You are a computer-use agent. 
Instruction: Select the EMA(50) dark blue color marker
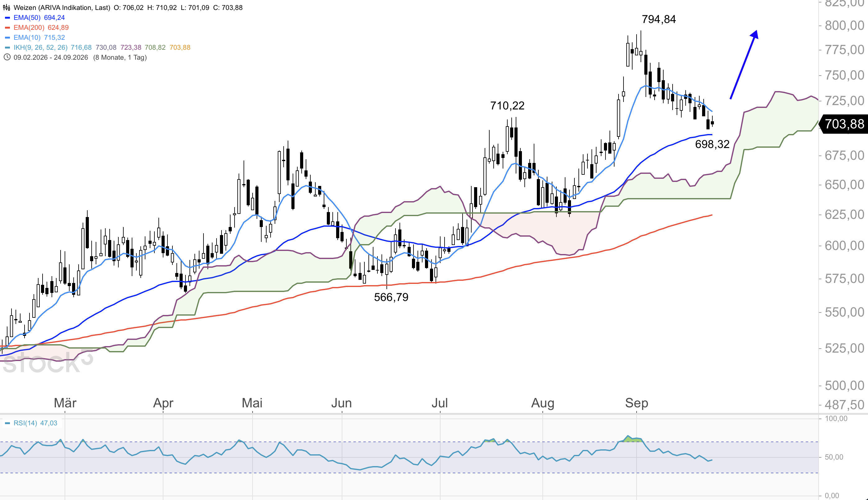click(x=7, y=17)
